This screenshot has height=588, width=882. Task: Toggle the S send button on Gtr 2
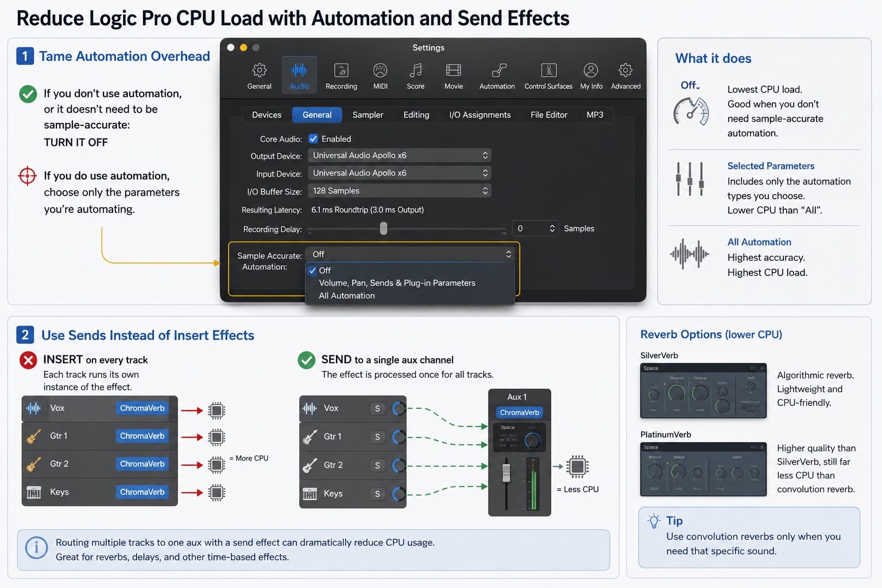tap(377, 465)
